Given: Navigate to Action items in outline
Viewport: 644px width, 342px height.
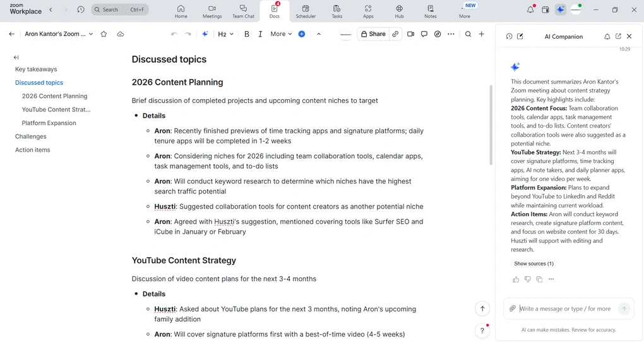Looking at the screenshot, I should (x=32, y=150).
